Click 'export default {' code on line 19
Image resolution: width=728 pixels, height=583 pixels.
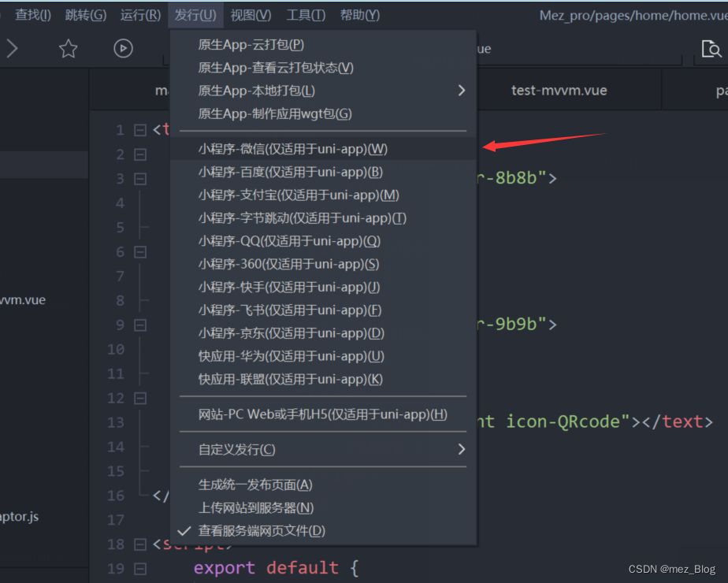277,568
